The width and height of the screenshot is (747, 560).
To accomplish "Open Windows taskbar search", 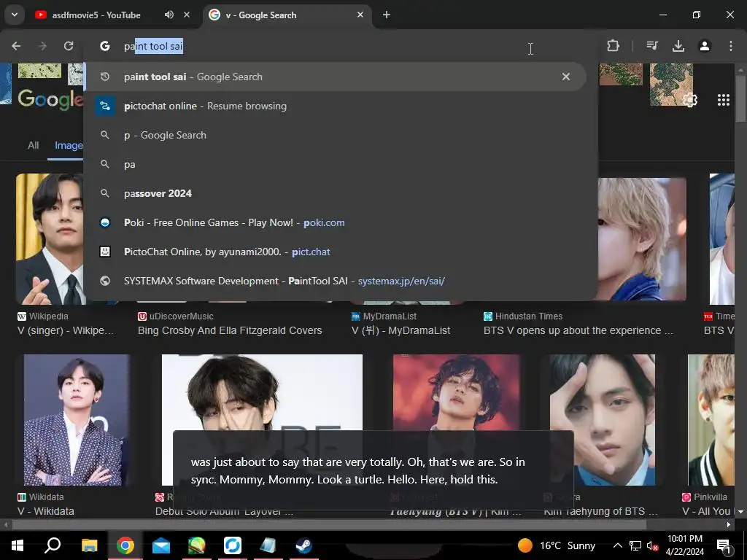I will pyautogui.click(x=53, y=545).
